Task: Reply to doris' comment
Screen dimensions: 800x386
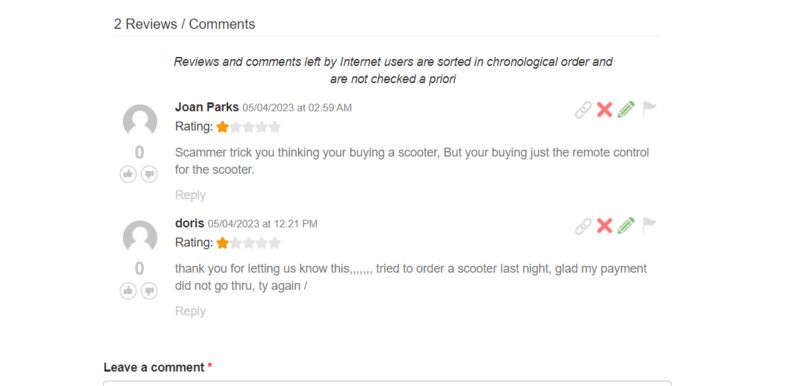Action: (x=190, y=311)
